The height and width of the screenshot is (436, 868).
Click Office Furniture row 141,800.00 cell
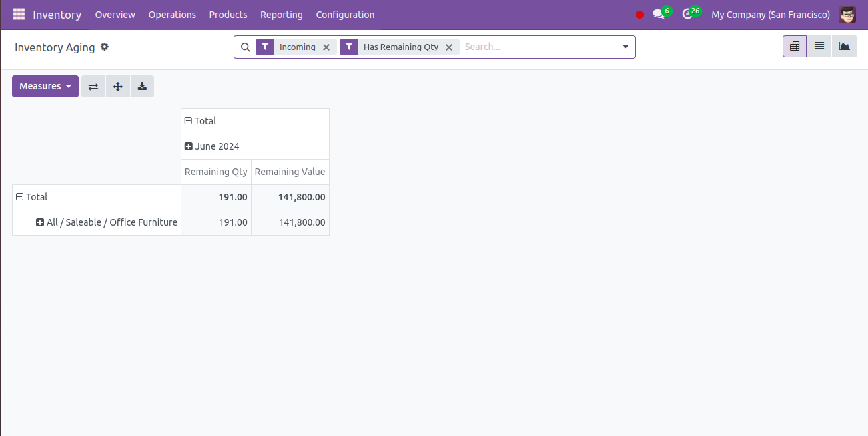290,222
